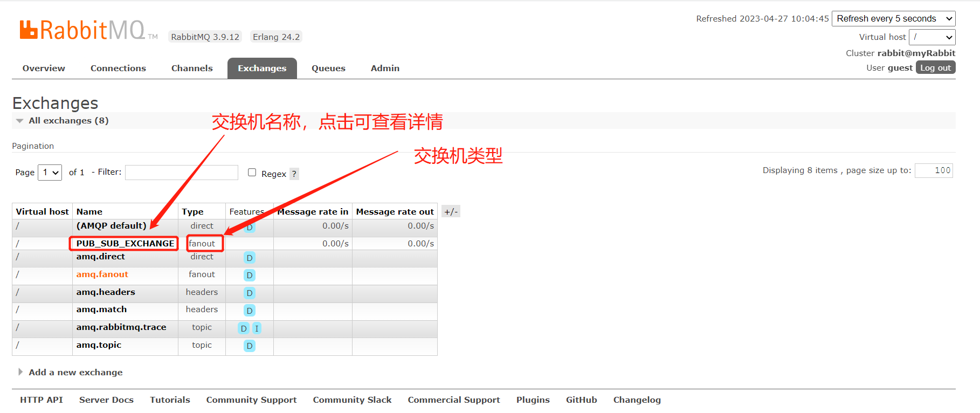Click into the exchange Filter field

pos(181,173)
